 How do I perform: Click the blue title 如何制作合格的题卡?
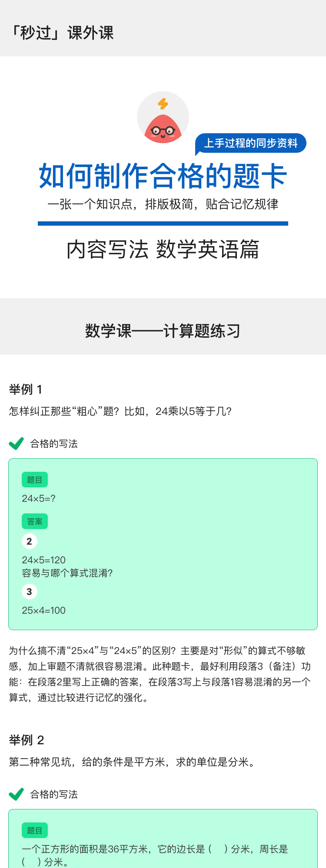(x=163, y=176)
